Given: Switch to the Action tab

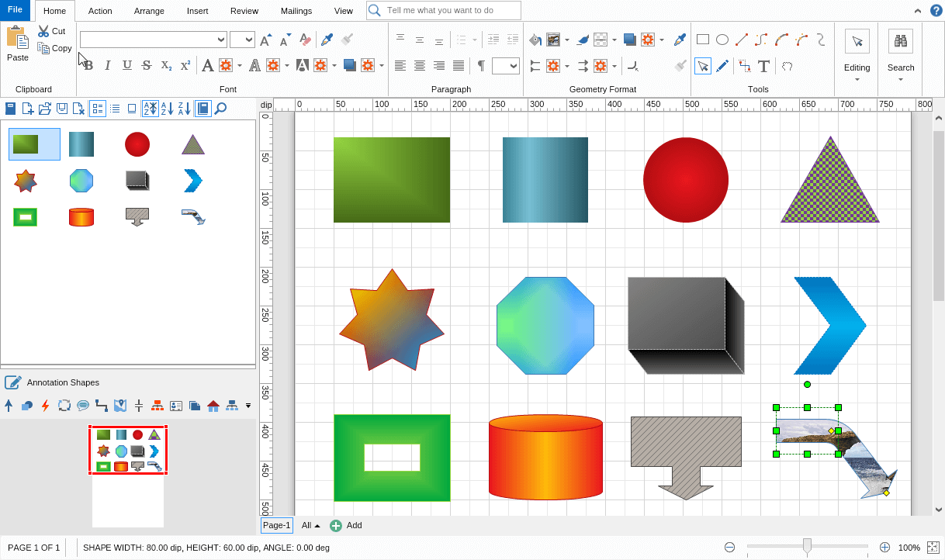Looking at the screenshot, I should [x=100, y=11].
